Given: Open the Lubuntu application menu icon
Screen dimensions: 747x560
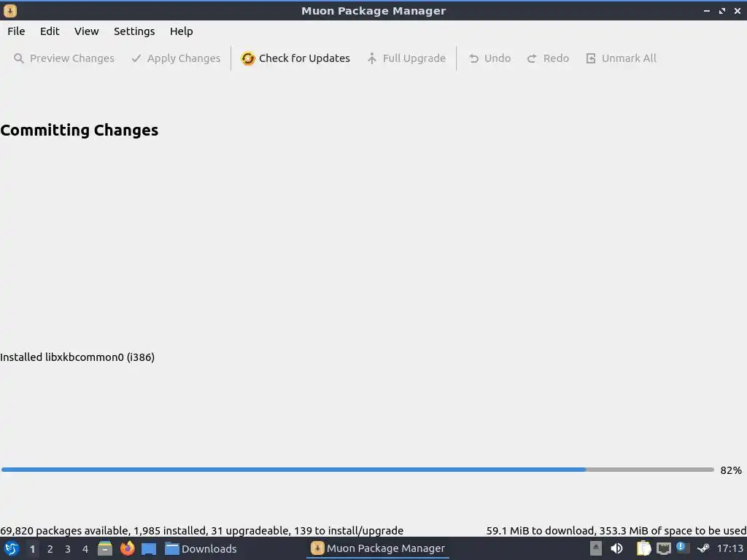Looking at the screenshot, I should (11, 548).
